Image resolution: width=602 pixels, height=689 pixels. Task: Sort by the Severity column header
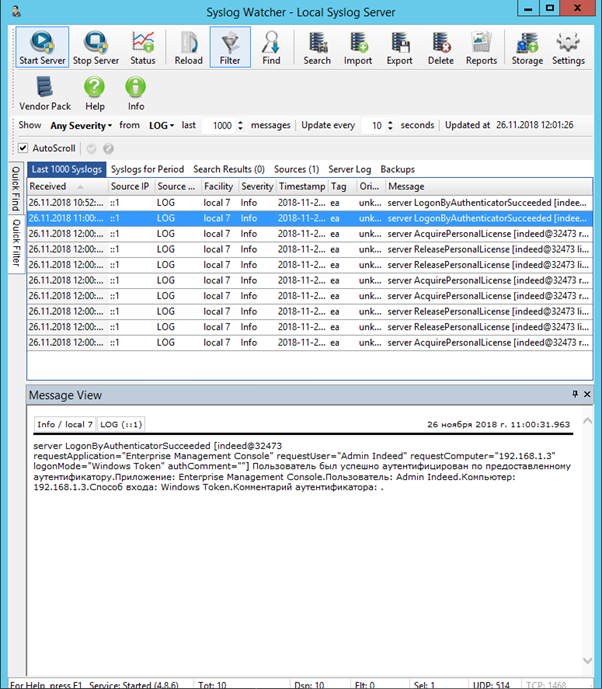257,186
